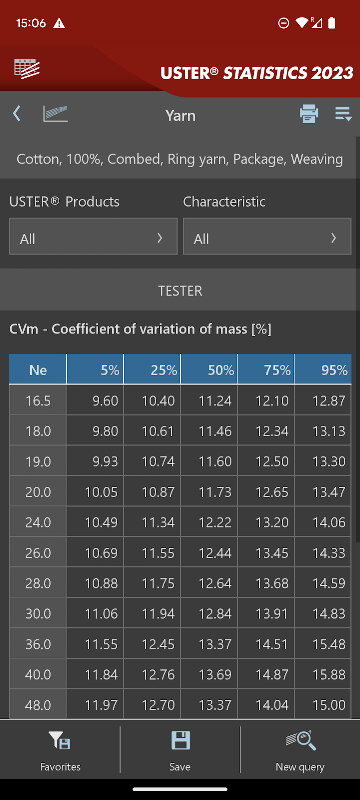Viewport: 360px width, 800px height.
Task: Tap chevron arrow in Characteristic selector
Action: pyautogui.click(x=333, y=237)
